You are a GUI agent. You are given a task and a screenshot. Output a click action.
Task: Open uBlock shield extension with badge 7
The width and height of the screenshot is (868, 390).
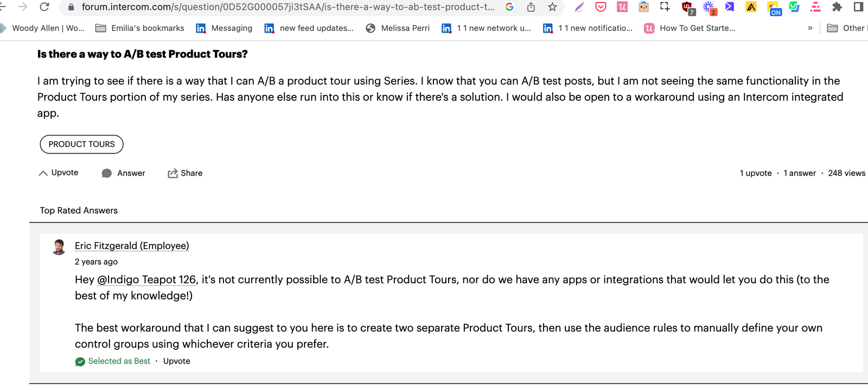pyautogui.click(x=688, y=8)
